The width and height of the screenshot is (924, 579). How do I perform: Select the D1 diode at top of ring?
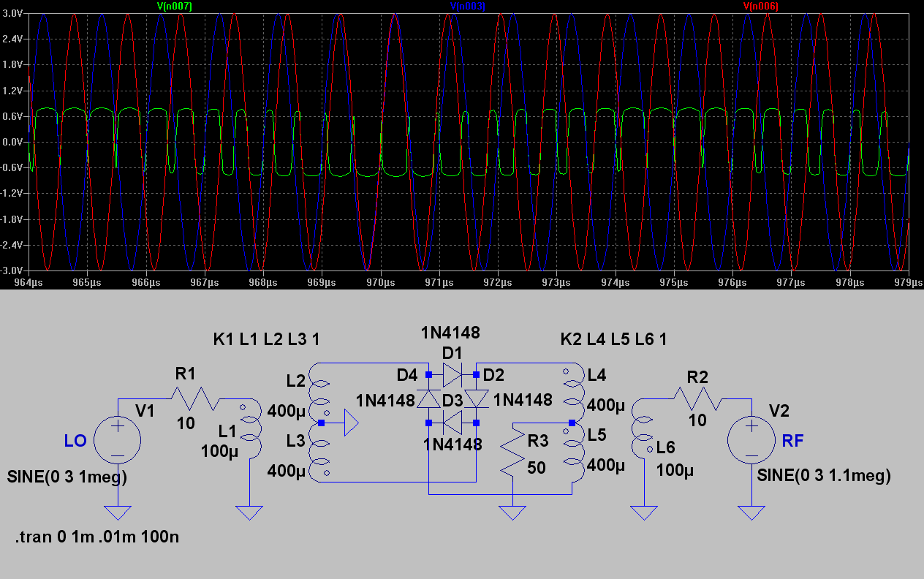pyautogui.click(x=452, y=375)
